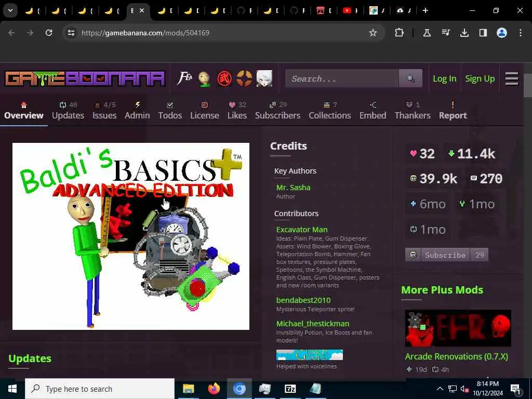Open the Fire Emblem game icon
The width and height of the screenshot is (532, 399).
[184, 79]
